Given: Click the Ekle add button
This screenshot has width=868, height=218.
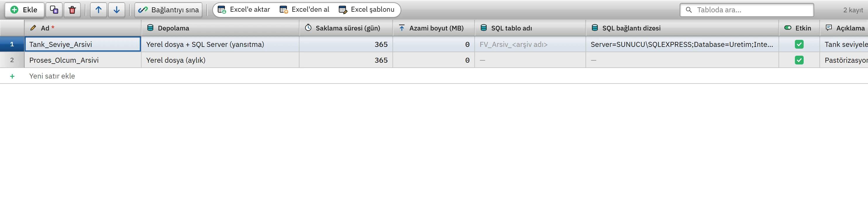Looking at the screenshot, I should (x=24, y=10).
